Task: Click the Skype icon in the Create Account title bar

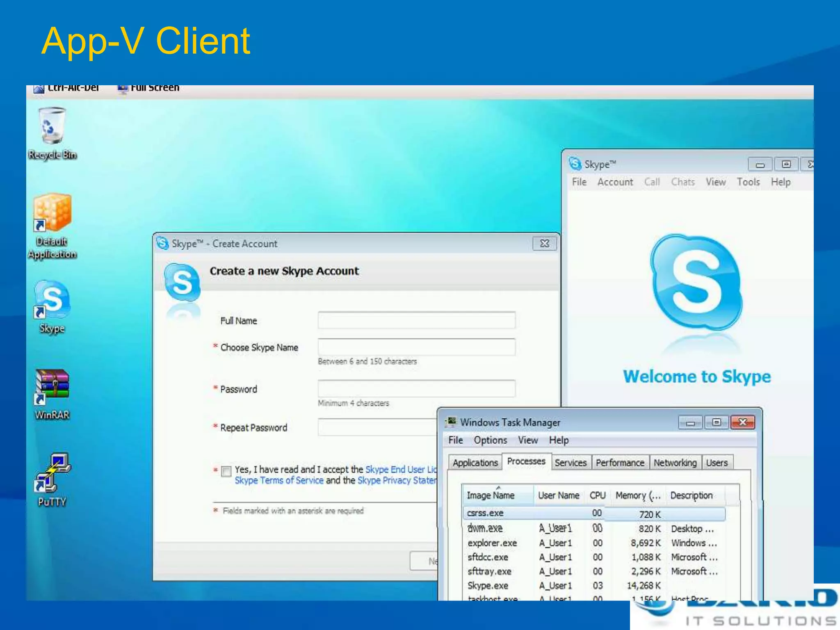Action: [x=163, y=243]
